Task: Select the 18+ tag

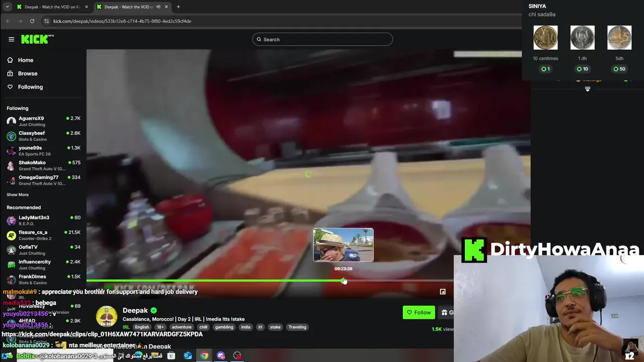Action: tap(160, 327)
